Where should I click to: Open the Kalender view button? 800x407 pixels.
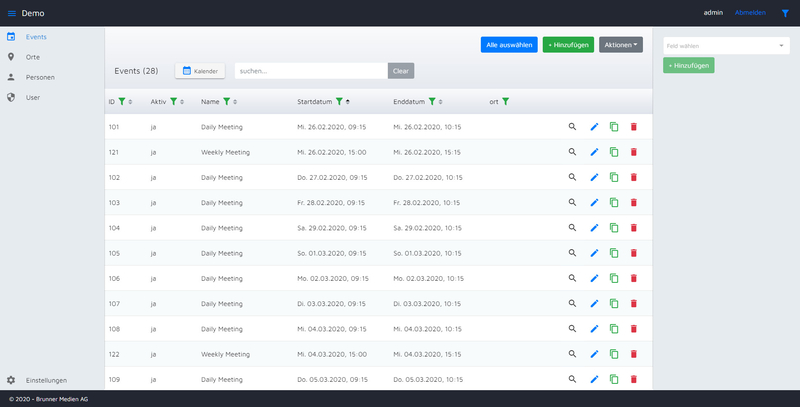point(199,71)
